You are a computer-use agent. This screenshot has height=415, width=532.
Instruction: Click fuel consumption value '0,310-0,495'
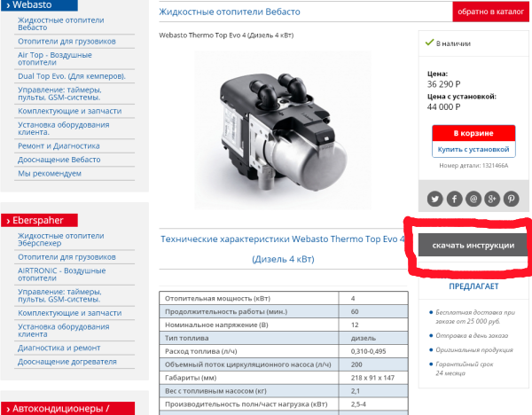pyautogui.click(x=369, y=351)
